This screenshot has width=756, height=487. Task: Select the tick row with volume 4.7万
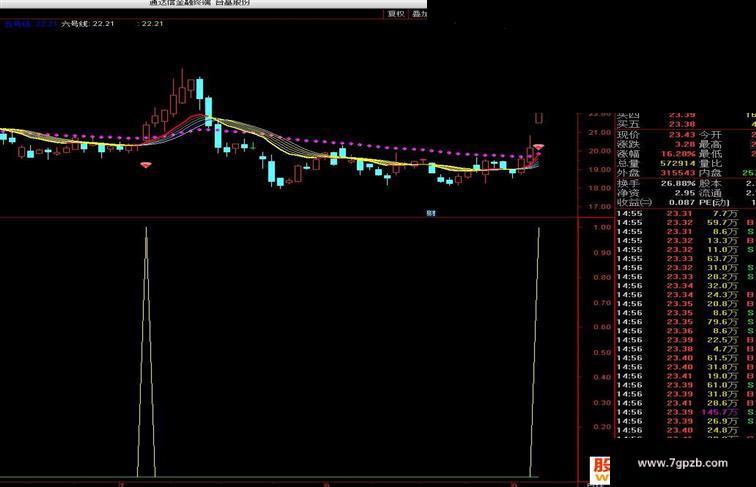coord(686,349)
